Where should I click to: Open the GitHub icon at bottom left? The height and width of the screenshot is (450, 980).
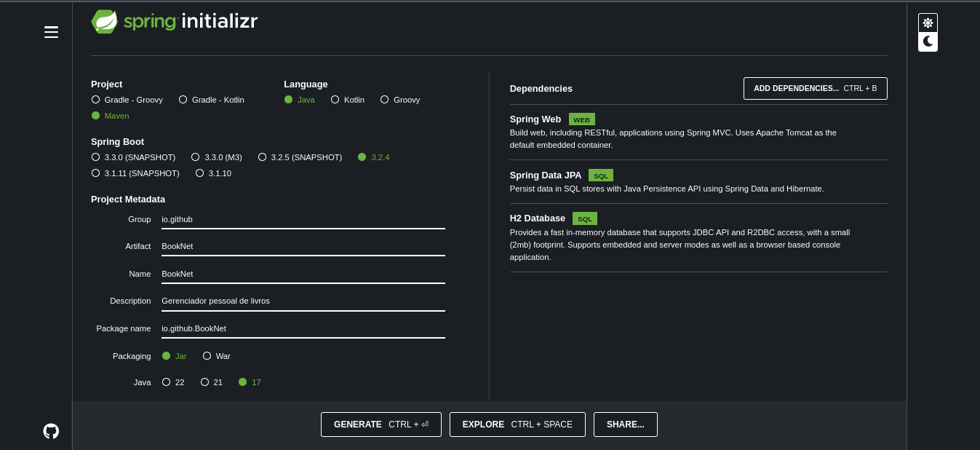click(51, 430)
